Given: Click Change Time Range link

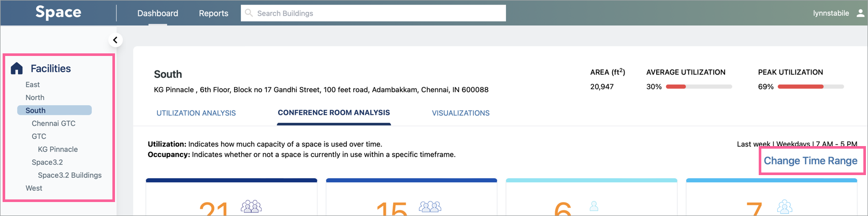Looking at the screenshot, I should tap(811, 161).
